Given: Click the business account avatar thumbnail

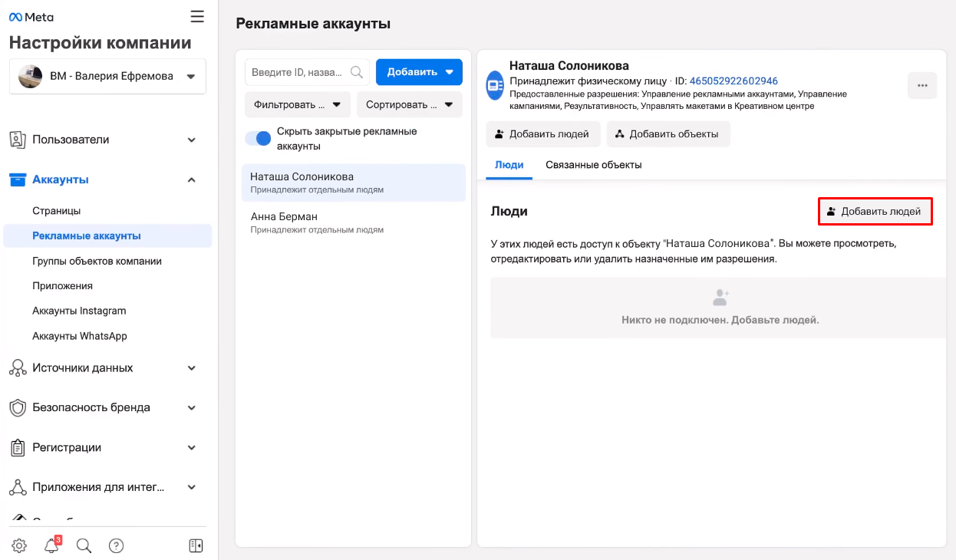Looking at the screenshot, I should click(31, 76).
